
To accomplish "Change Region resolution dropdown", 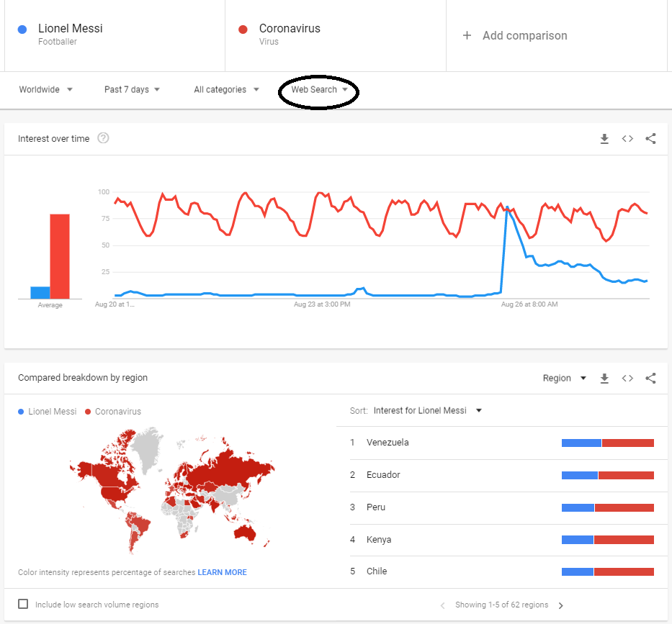I will tap(565, 379).
